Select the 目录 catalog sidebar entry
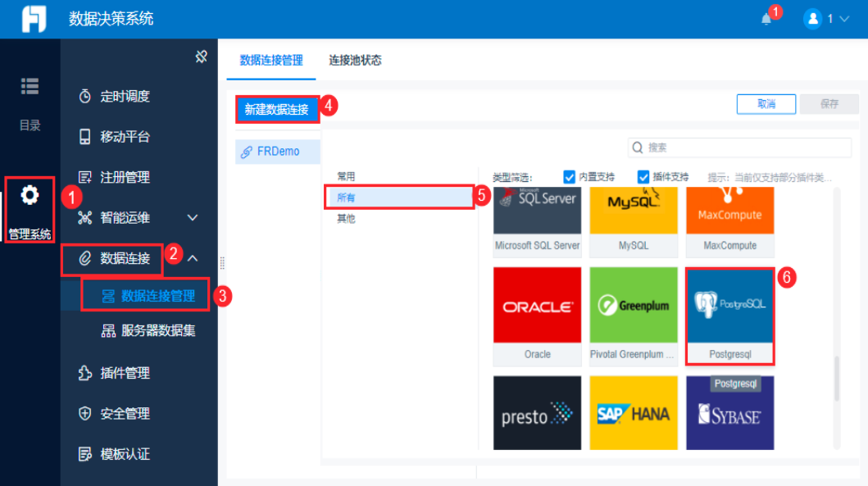Viewport: 868px width, 486px height. click(30, 93)
